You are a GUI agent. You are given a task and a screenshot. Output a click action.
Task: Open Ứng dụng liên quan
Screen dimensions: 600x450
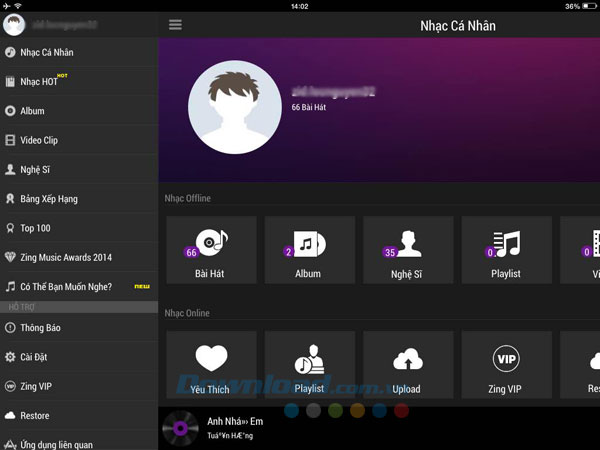point(79,444)
